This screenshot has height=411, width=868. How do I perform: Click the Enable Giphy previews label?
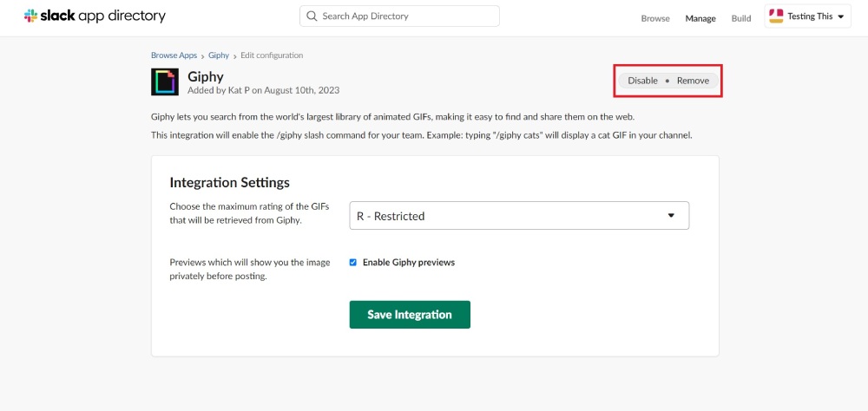(409, 262)
